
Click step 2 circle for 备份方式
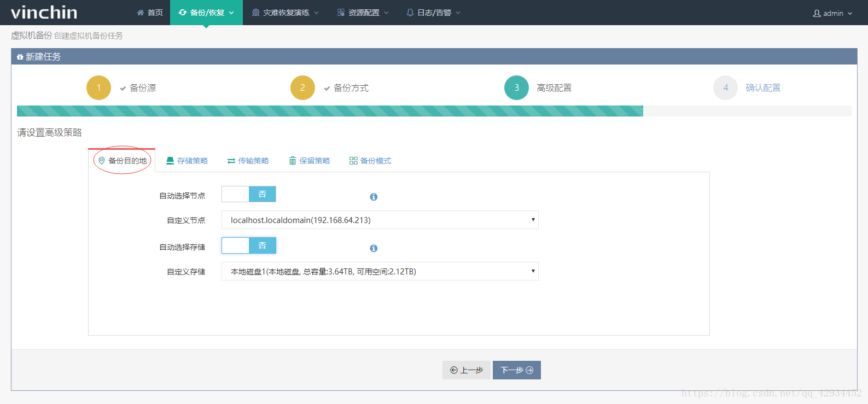[x=302, y=87]
